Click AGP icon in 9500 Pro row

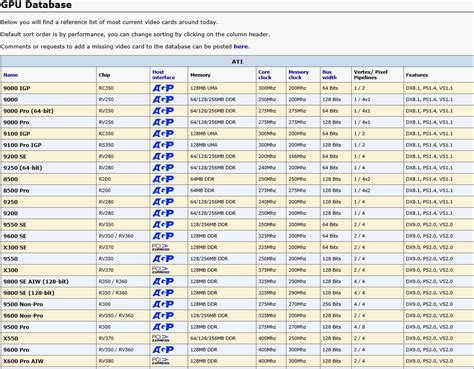click(x=163, y=327)
